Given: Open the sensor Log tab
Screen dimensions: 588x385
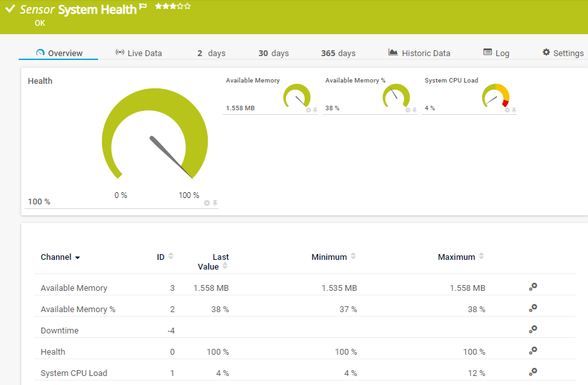Looking at the screenshot, I should click(x=496, y=54).
